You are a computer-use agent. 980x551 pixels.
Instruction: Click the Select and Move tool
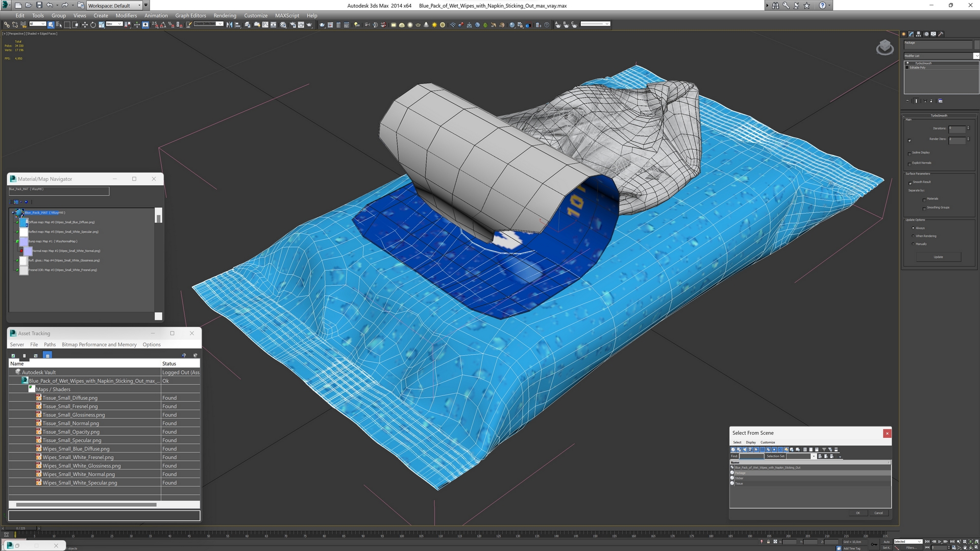click(85, 24)
